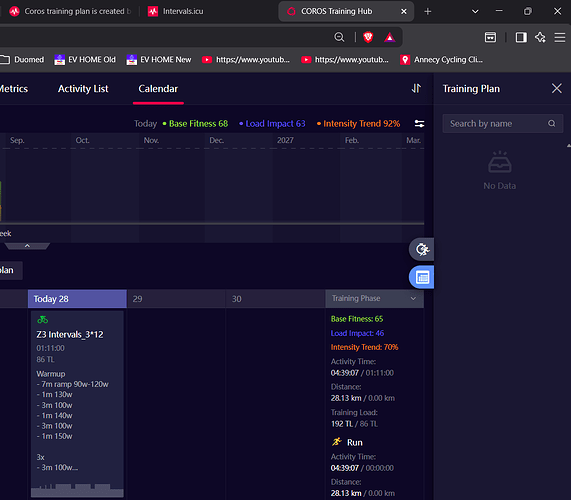Click the Today label above chart
This screenshot has height=500, width=571.
[145, 124]
